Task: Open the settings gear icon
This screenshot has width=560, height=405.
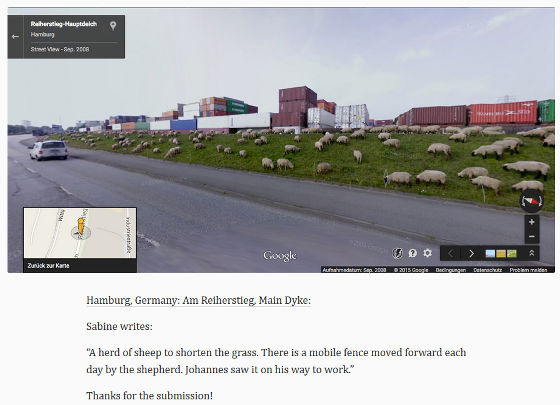Action: tap(428, 253)
